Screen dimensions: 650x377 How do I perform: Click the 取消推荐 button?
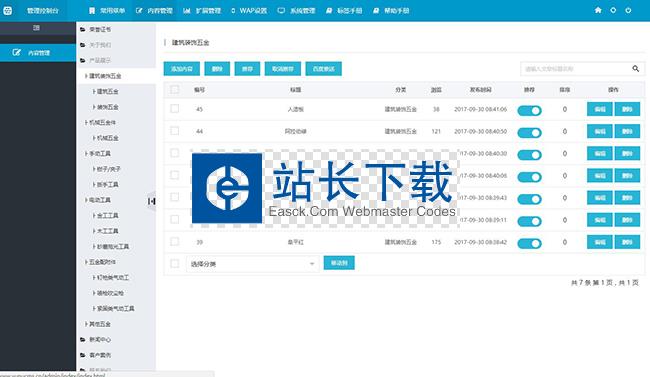283,69
